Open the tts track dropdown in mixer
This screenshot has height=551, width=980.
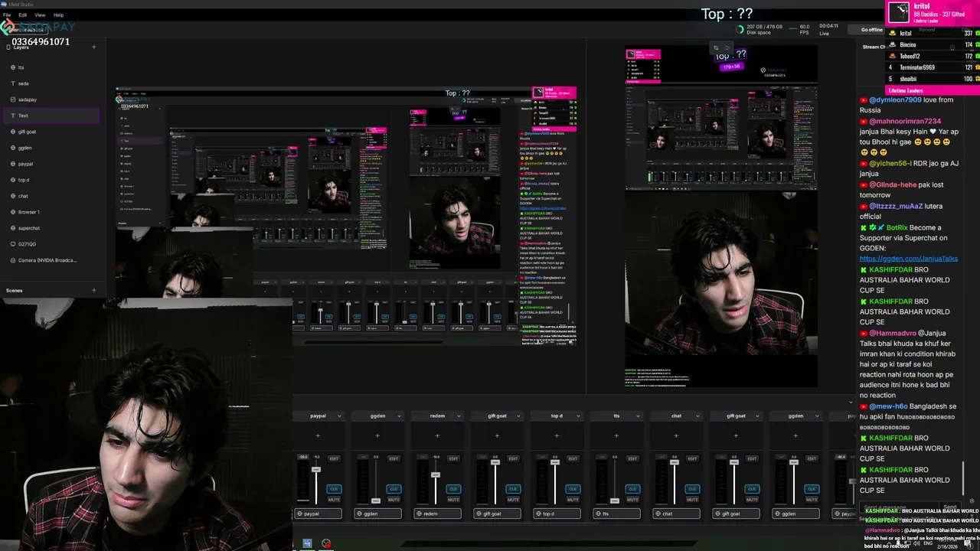639,416
